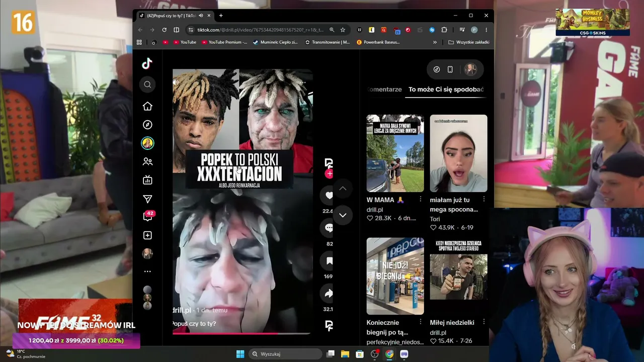Go to previous video up arrow

click(x=343, y=189)
